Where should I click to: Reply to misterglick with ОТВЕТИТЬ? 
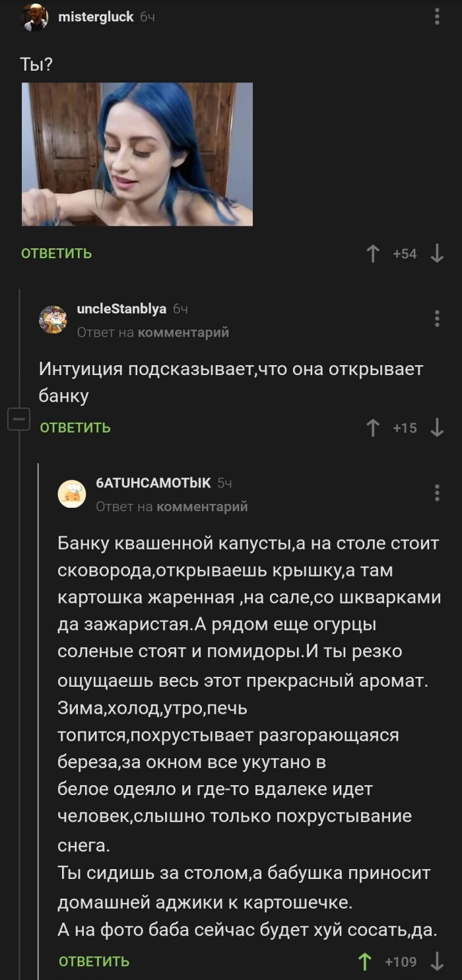57,254
